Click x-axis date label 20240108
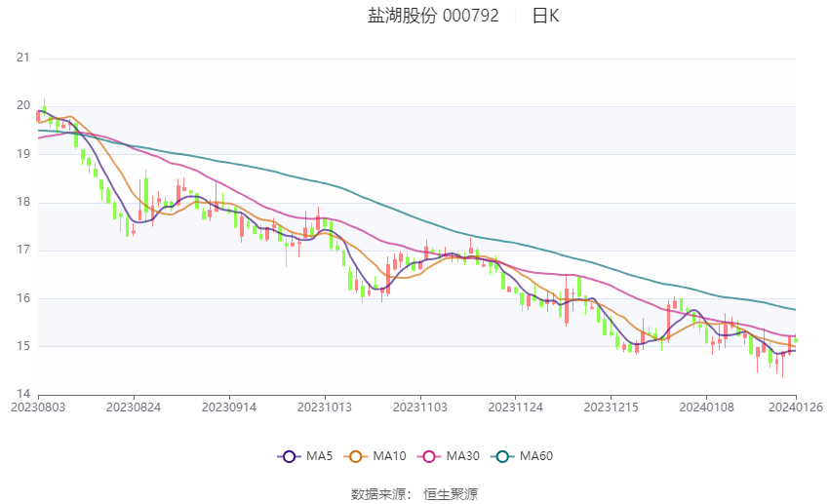Image resolution: width=829 pixels, height=504 pixels. coord(707,407)
